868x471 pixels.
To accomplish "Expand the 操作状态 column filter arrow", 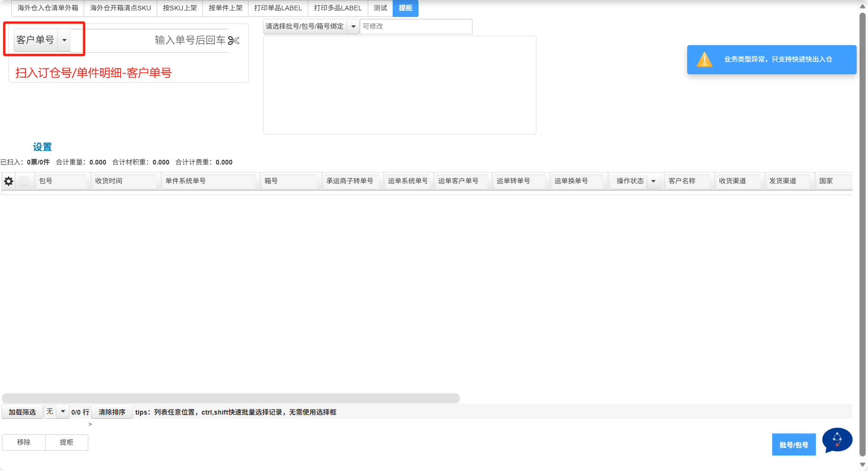I will click(653, 181).
